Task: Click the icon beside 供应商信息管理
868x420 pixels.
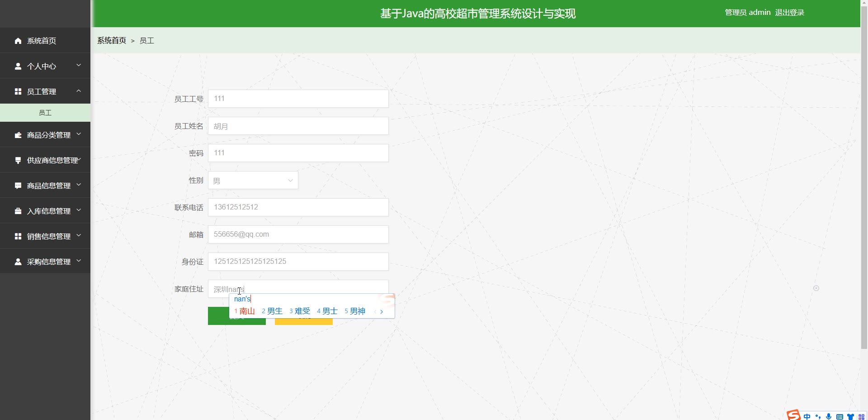Action: (x=18, y=160)
